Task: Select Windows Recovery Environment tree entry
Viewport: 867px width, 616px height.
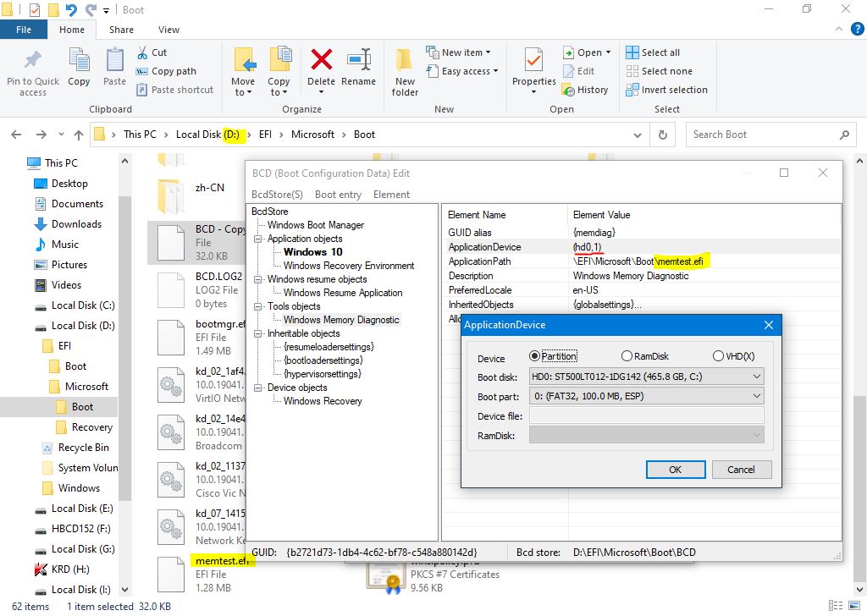Action: tap(349, 266)
